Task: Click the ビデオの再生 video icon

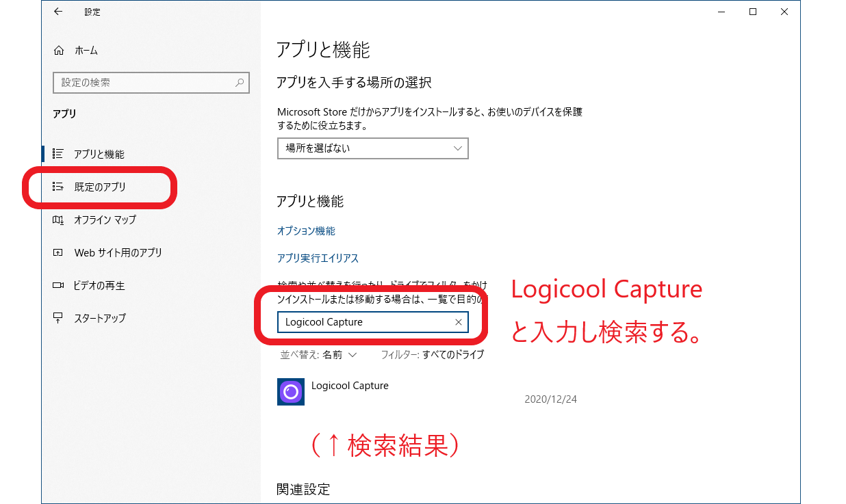Action: pyautogui.click(x=58, y=285)
